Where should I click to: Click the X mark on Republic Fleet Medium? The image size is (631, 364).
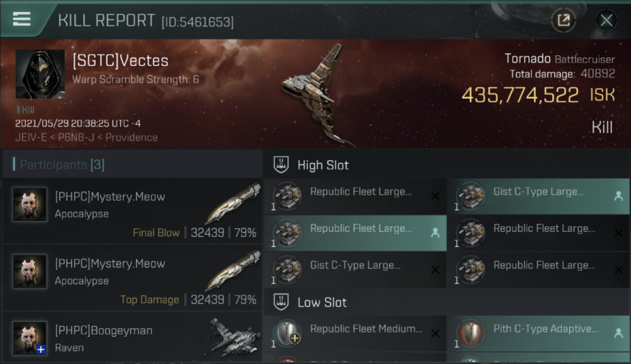click(435, 334)
